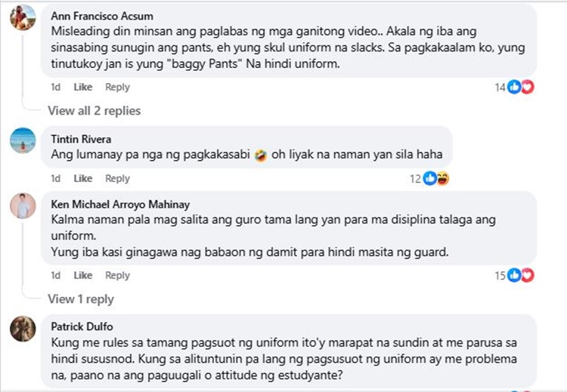Reply to Ken Michael Arroyo Mahinay's comment
The width and height of the screenshot is (567, 392).
click(118, 276)
